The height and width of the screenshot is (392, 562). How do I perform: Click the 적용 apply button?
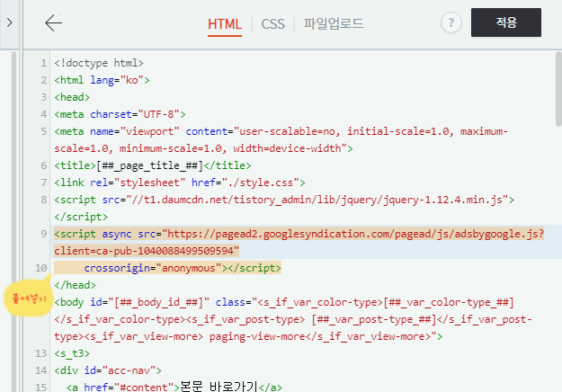pyautogui.click(x=506, y=22)
